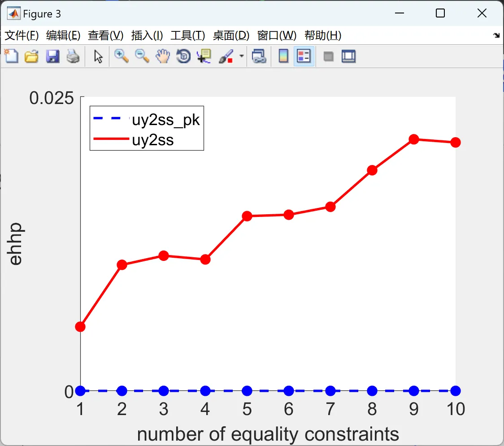This screenshot has height=446, width=504.
Task: Select the Brush data tool
Action: point(226,56)
